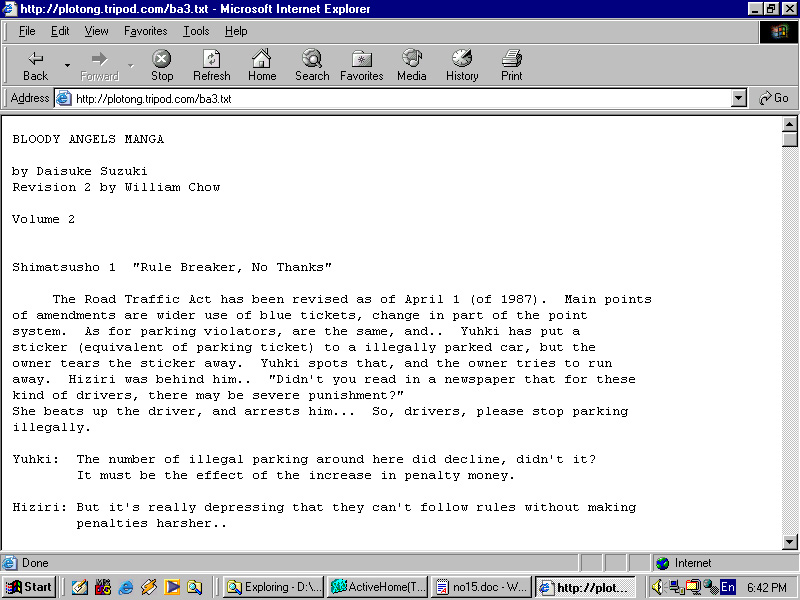Click the 'Yuhki:' speaker label
This screenshot has width=800, height=600.
[36, 459]
